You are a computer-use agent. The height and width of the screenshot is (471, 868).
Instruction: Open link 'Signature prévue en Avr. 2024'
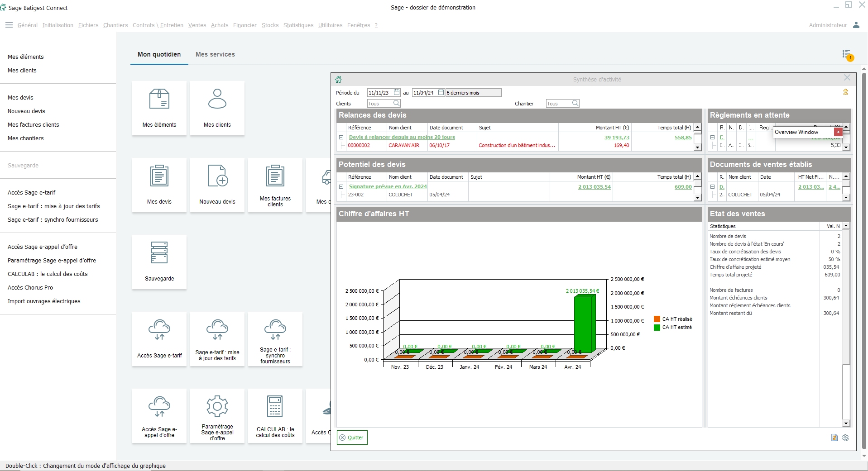coord(388,186)
